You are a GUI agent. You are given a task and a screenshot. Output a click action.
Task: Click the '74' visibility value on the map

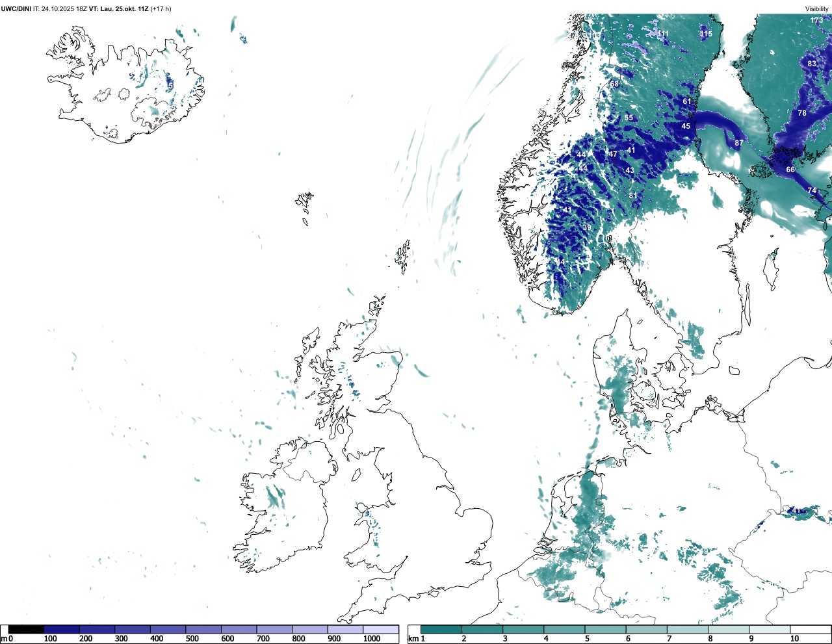[x=812, y=190]
